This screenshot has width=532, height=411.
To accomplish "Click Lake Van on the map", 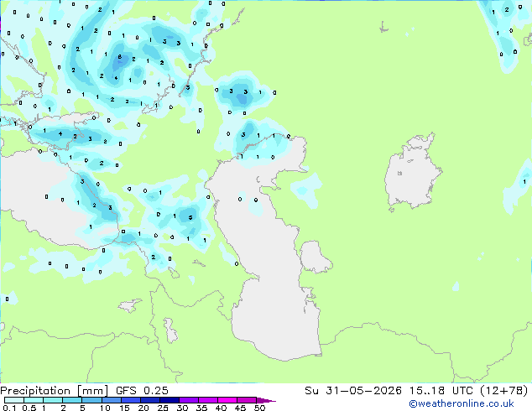I will coord(130,305).
